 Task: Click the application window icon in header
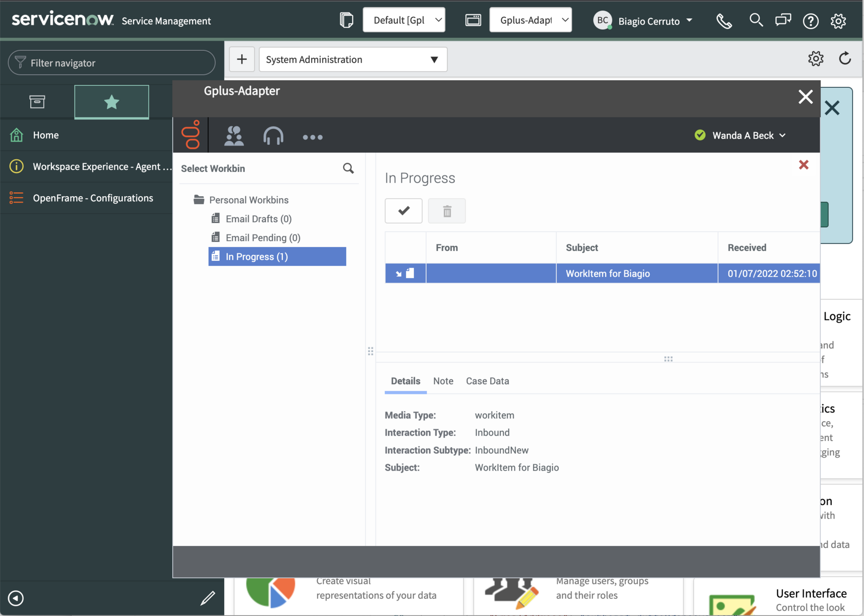click(x=473, y=20)
